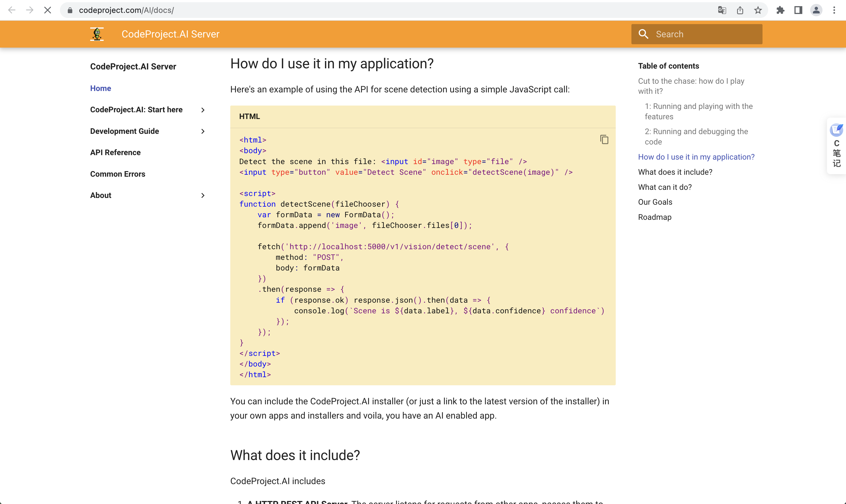Click the translate page icon
This screenshot has width=846, height=504.
722,10
